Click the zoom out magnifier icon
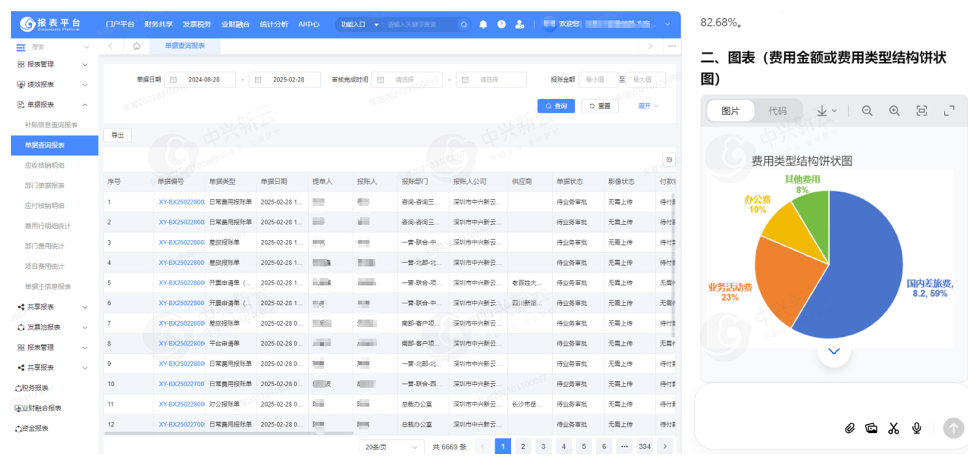 867,111
